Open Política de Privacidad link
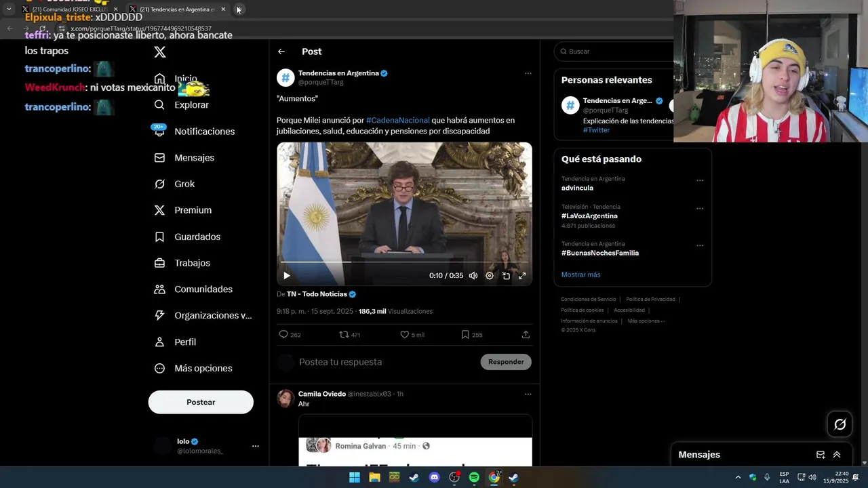 650,300
